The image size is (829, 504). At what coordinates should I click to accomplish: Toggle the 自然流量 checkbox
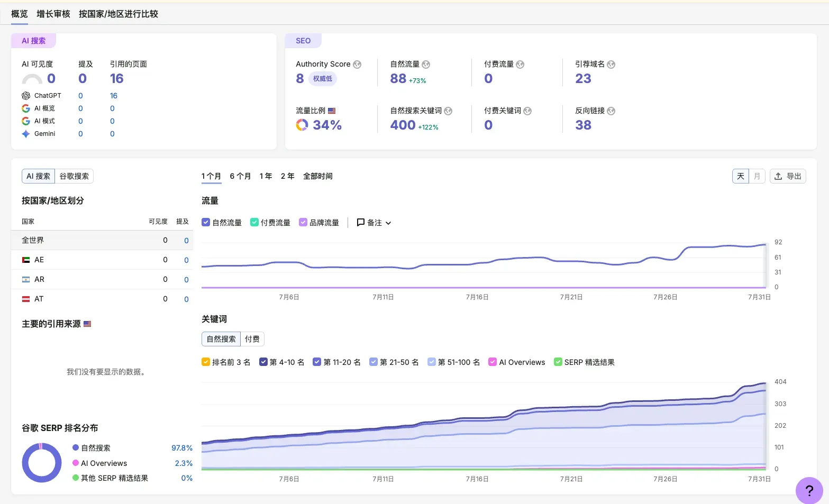(206, 223)
